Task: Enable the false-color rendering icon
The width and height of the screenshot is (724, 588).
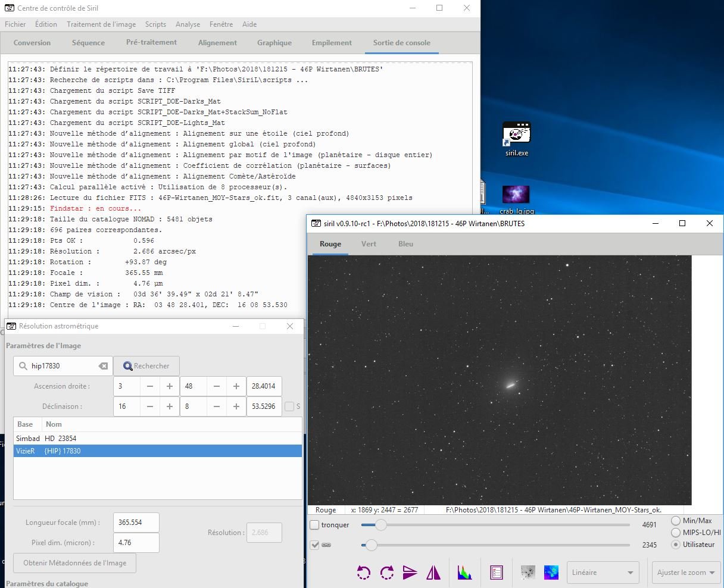Action: pyautogui.click(x=551, y=573)
